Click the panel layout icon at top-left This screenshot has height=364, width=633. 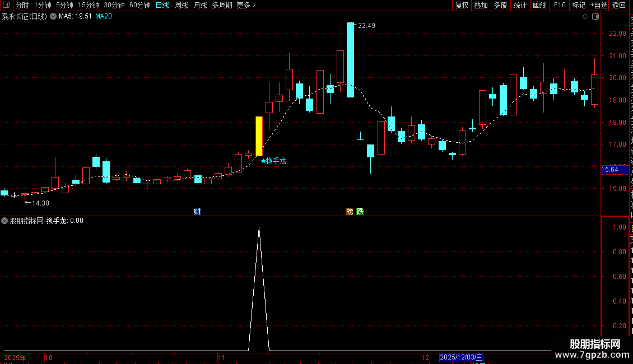pyautogui.click(x=6, y=5)
